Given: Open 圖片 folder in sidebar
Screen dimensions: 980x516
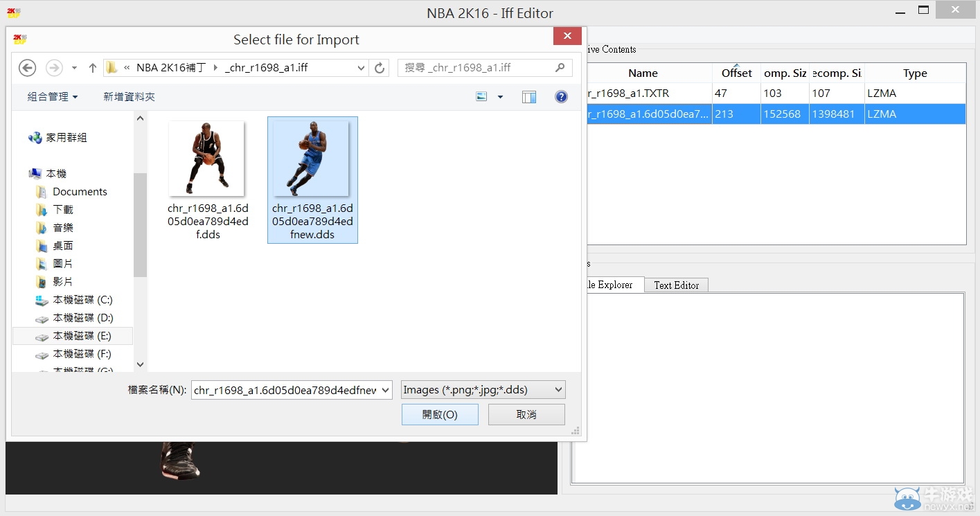Looking at the screenshot, I should coord(62,264).
